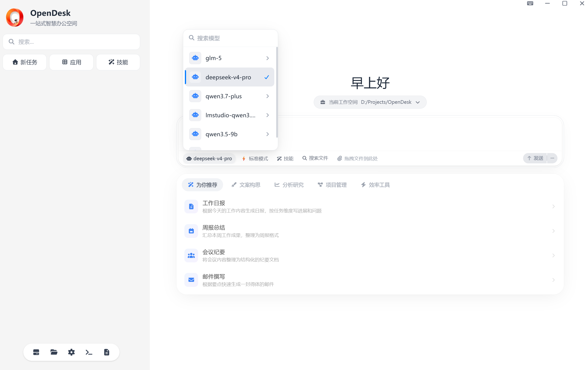Select the checked deepseek-v4-pro model entry
This screenshot has width=588, height=370.
point(230,77)
